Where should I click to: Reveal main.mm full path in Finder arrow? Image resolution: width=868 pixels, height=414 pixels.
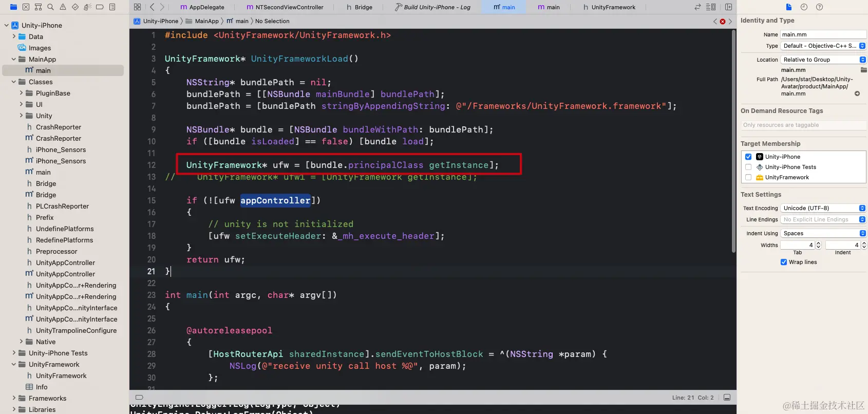click(857, 94)
